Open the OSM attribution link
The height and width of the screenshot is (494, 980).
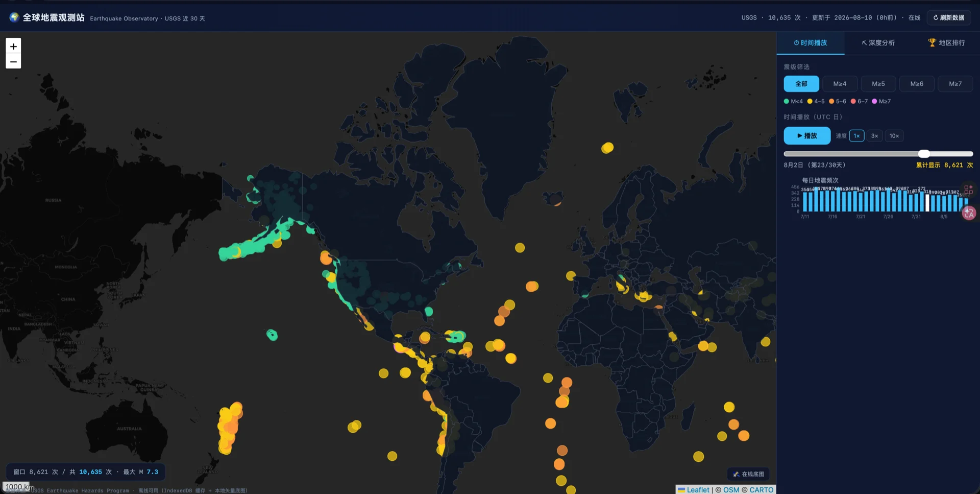point(731,489)
